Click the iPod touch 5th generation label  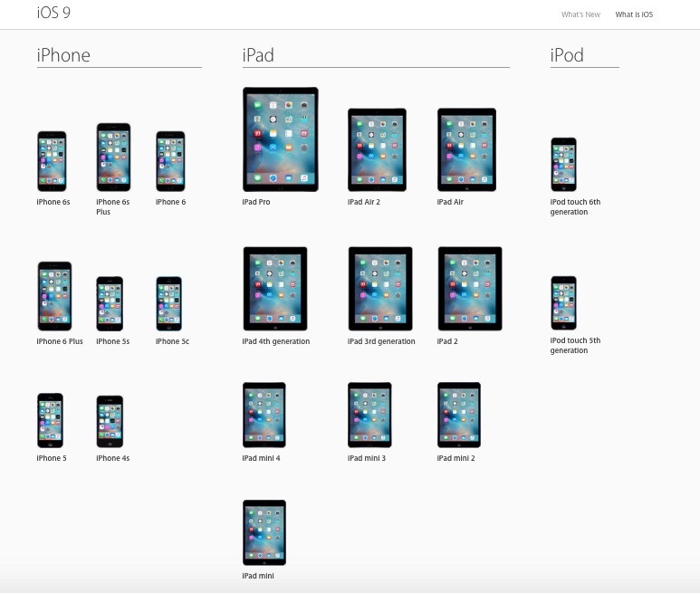[x=575, y=345]
